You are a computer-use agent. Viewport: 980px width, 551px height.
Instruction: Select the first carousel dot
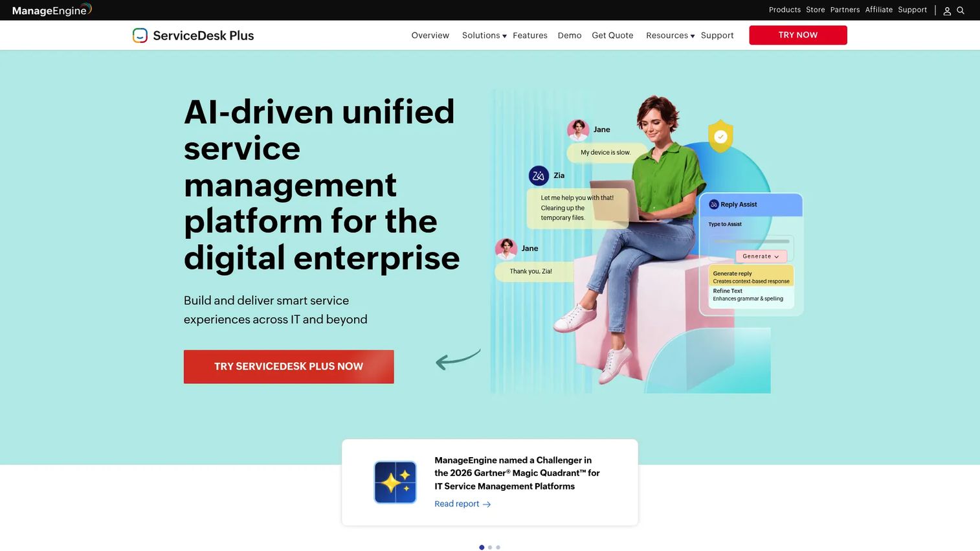(482, 548)
